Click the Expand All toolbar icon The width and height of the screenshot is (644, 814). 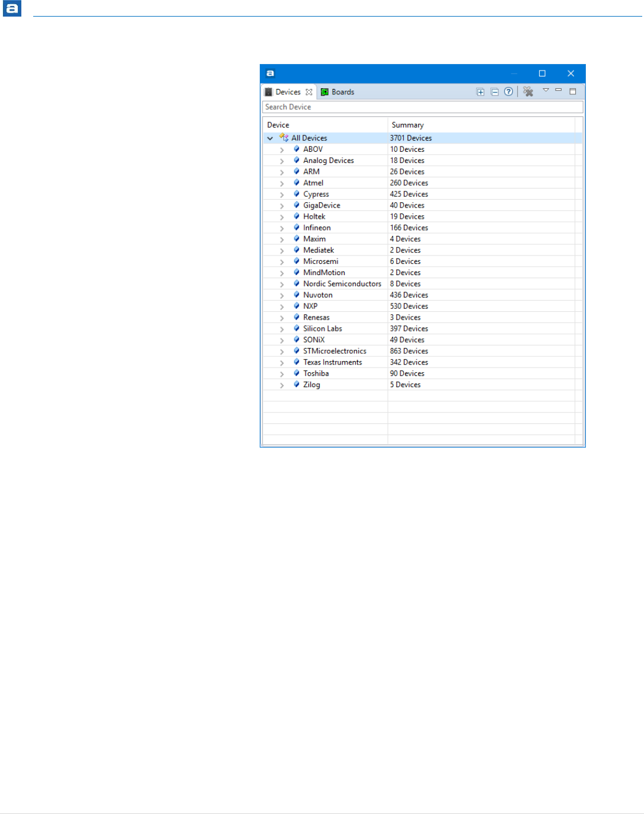(480, 92)
